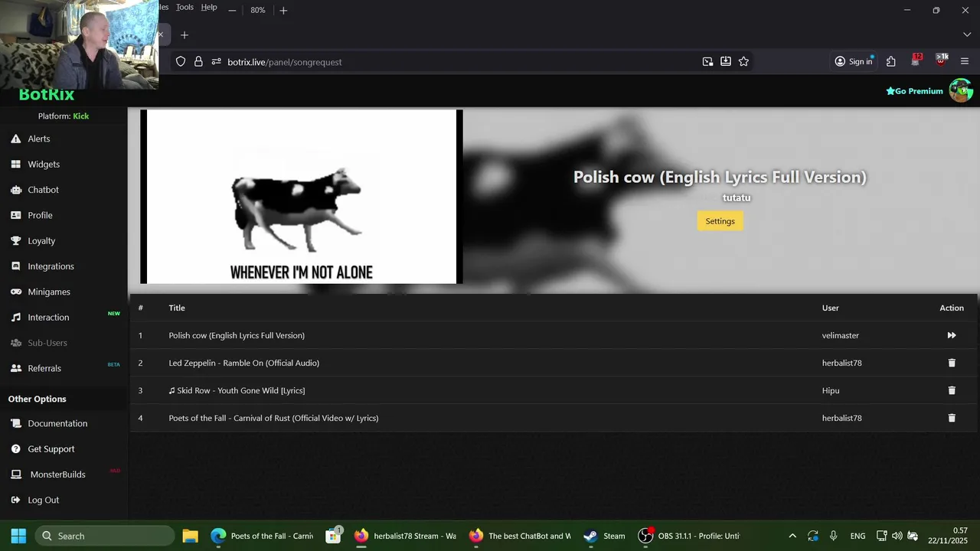
Task: Open the Firefox hamburger menu
Action: [965, 62]
